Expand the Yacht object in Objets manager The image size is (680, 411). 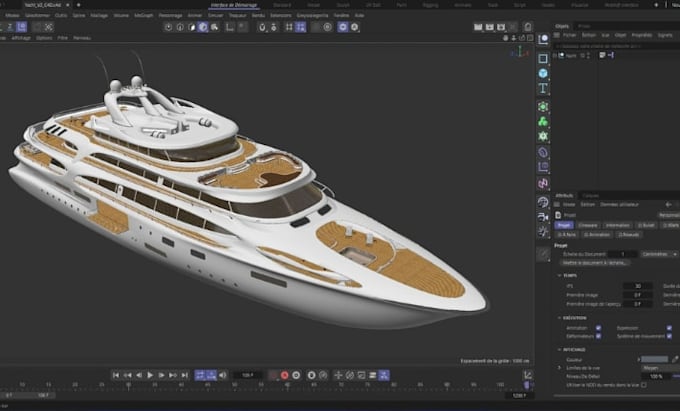coord(555,55)
